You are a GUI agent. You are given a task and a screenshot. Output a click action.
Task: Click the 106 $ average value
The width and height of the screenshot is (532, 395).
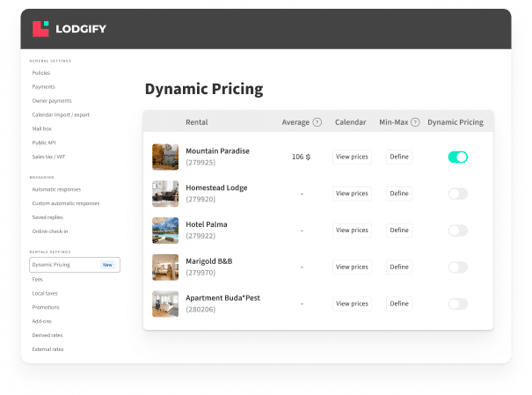[301, 157]
